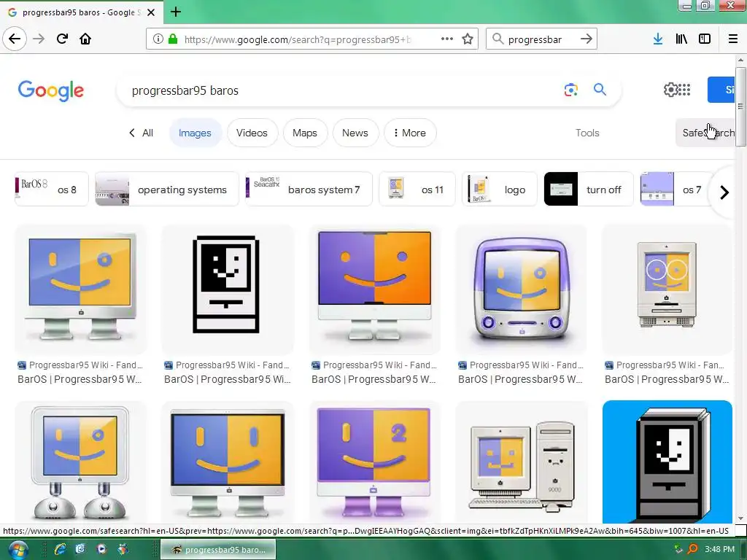Click the All results back link
The width and height of the screenshot is (747, 560).
point(141,133)
